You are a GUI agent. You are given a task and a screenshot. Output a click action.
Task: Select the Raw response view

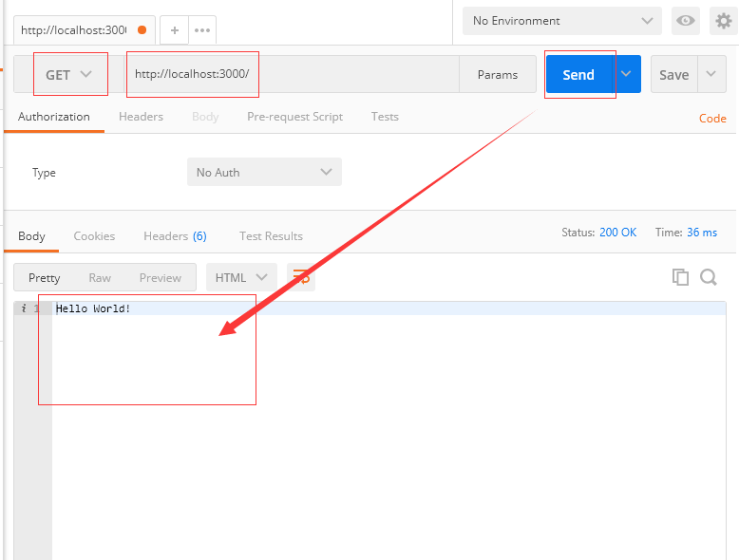tap(100, 278)
